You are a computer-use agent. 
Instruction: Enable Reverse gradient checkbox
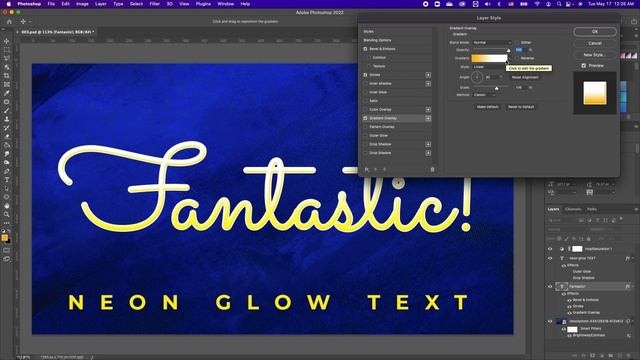[x=517, y=58]
